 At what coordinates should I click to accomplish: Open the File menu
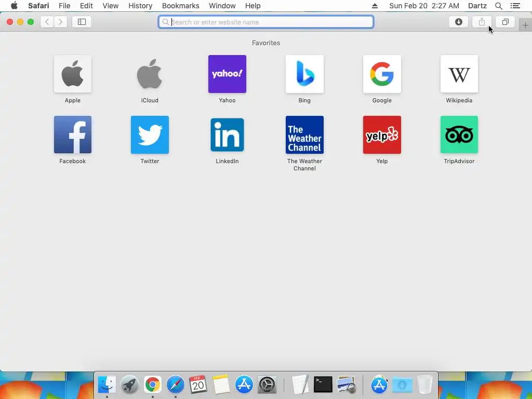click(x=64, y=6)
